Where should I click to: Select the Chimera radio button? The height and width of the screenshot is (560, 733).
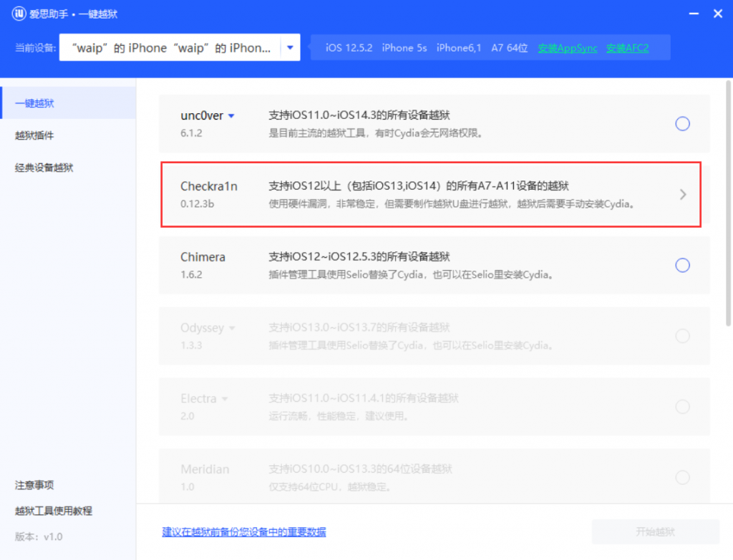click(682, 265)
